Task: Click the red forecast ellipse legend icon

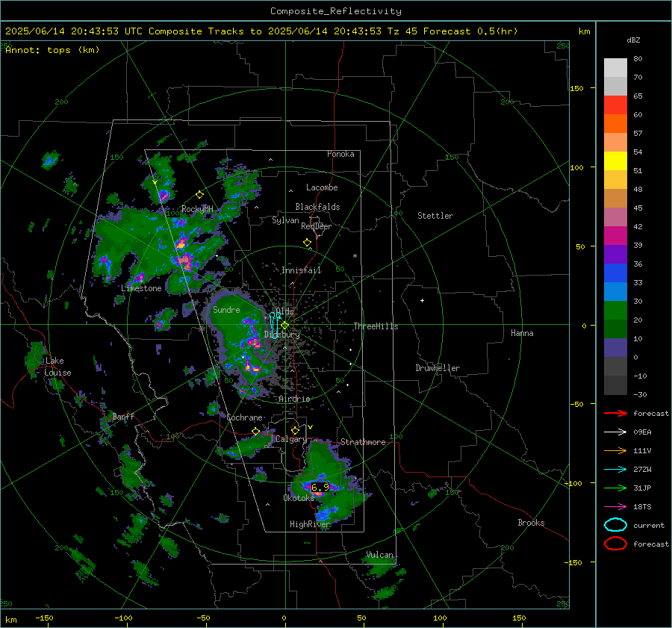Action: tap(615, 544)
